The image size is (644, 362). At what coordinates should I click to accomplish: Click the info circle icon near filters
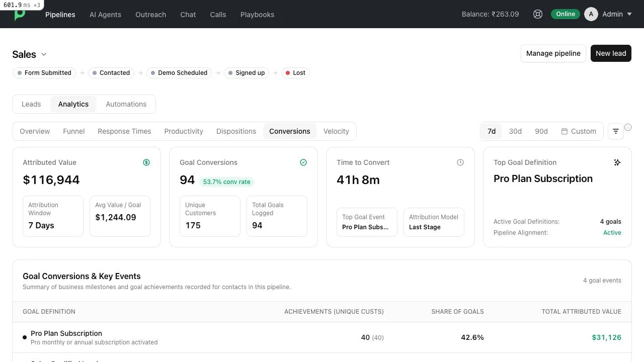(x=628, y=127)
